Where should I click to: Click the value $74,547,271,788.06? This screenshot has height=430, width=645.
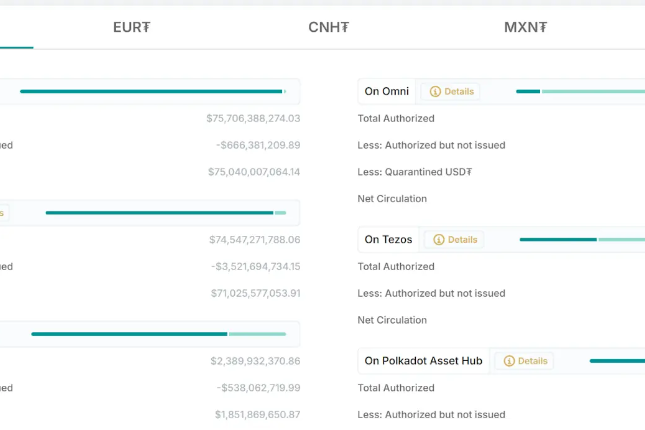(x=255, y=240)
